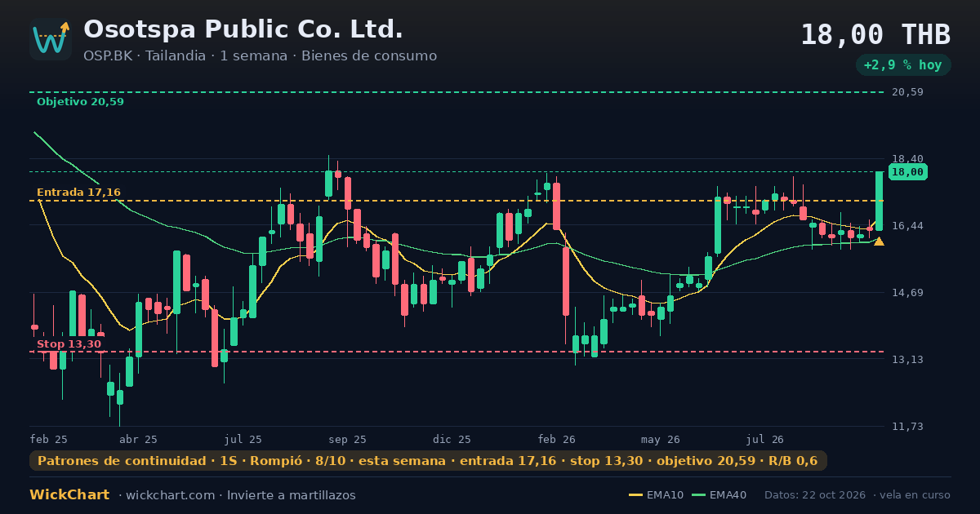Select the +2,9 % hoy change badge
This screenshot has width=980, height=514.
tap(904, 64)
